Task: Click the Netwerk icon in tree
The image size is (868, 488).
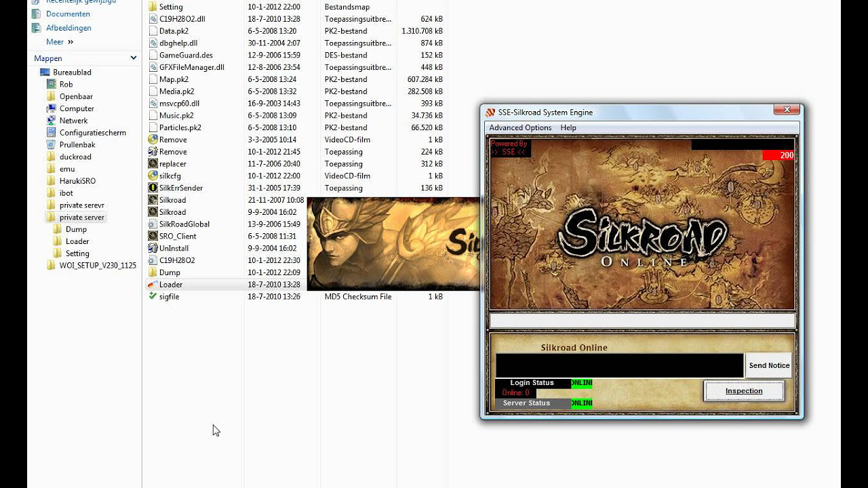Action: pos(51,121)
